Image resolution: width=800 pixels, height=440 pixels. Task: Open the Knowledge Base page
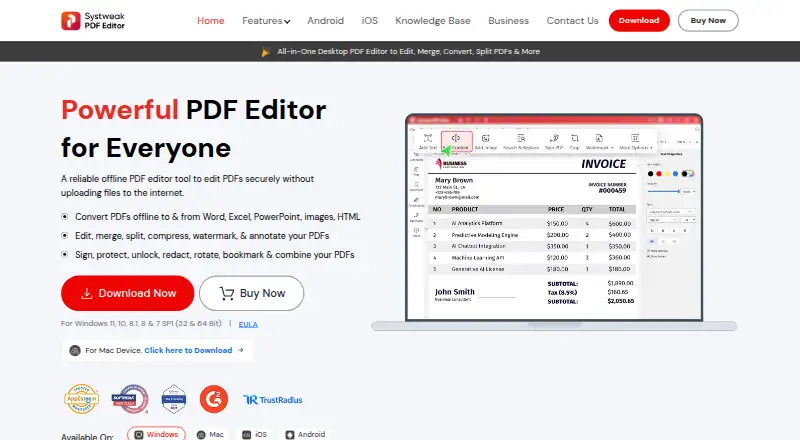tap(433, 20)
